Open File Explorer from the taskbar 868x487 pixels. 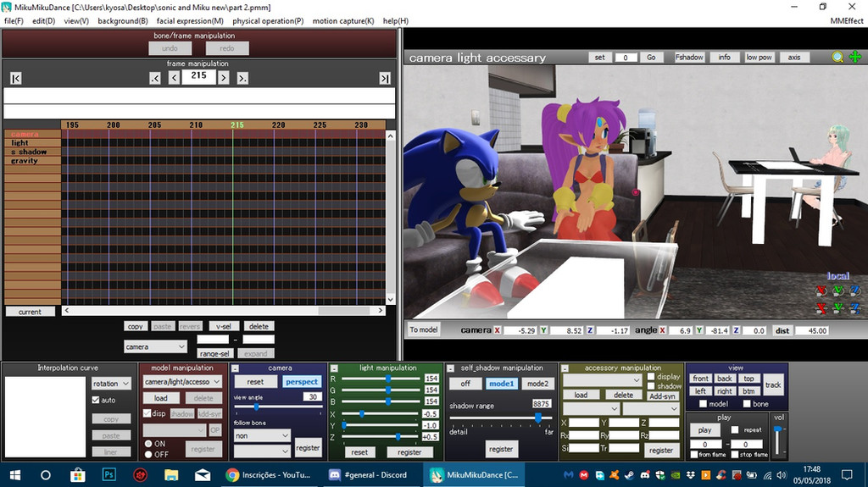(171, 475)
